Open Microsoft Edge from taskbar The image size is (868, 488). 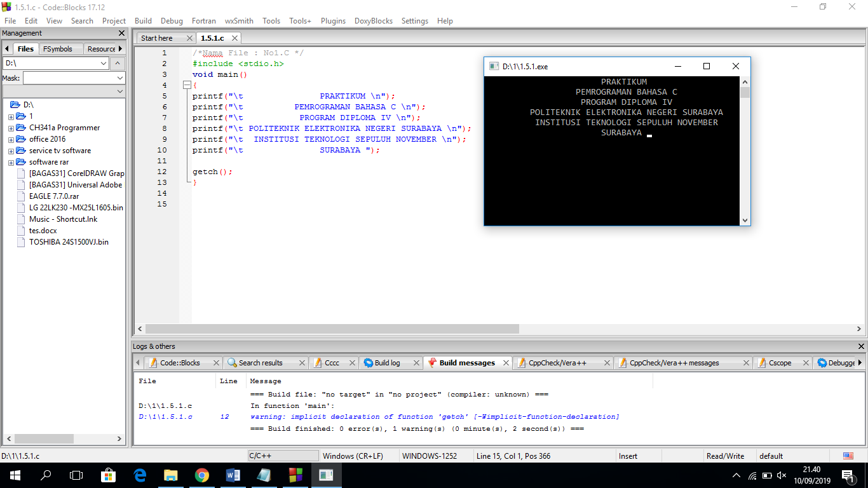click(x=140, y=475)
